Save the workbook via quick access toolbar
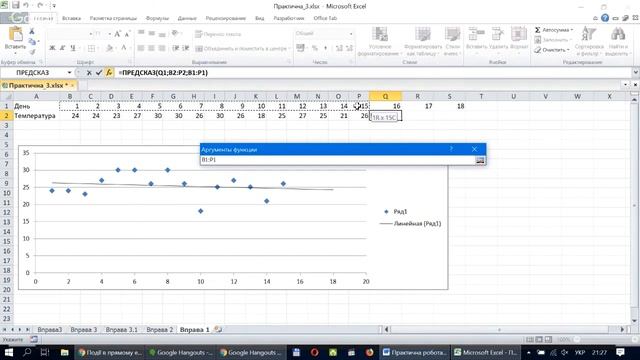The image size is (640, 360). (x=16, y=5)
